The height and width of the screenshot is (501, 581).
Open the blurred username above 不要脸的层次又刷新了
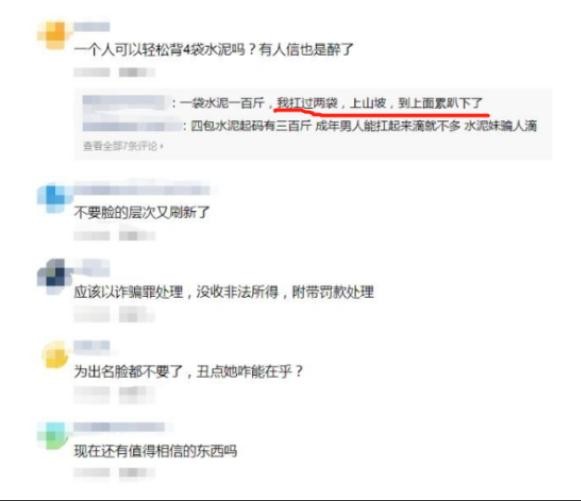(x=142, y=190)
